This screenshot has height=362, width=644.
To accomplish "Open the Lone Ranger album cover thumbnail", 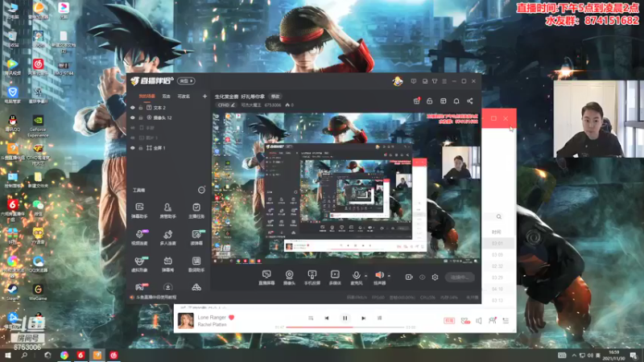I will click(x=186, y=320).
